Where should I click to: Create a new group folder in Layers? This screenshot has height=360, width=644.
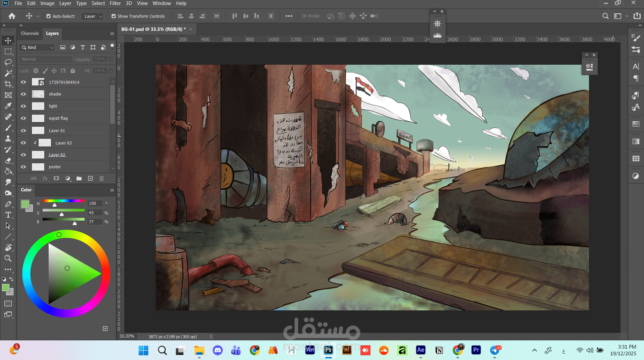click(79, 178)
